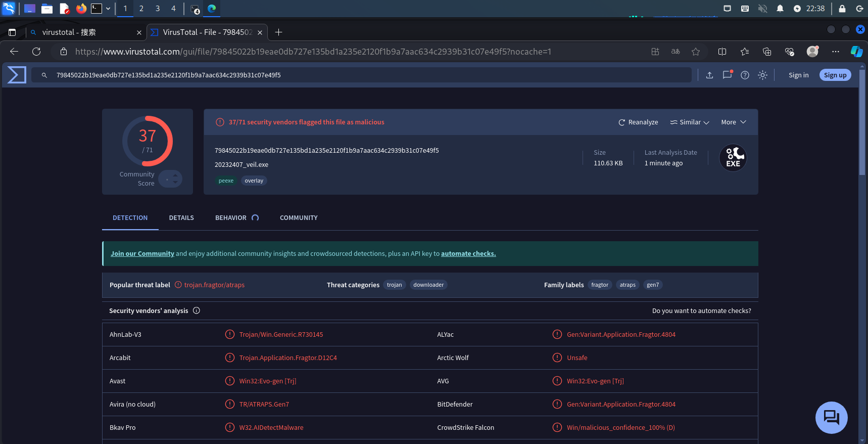
Task: Click the TR/ATRAPS.Gen7 detection text
Action: tap(264, 405)
